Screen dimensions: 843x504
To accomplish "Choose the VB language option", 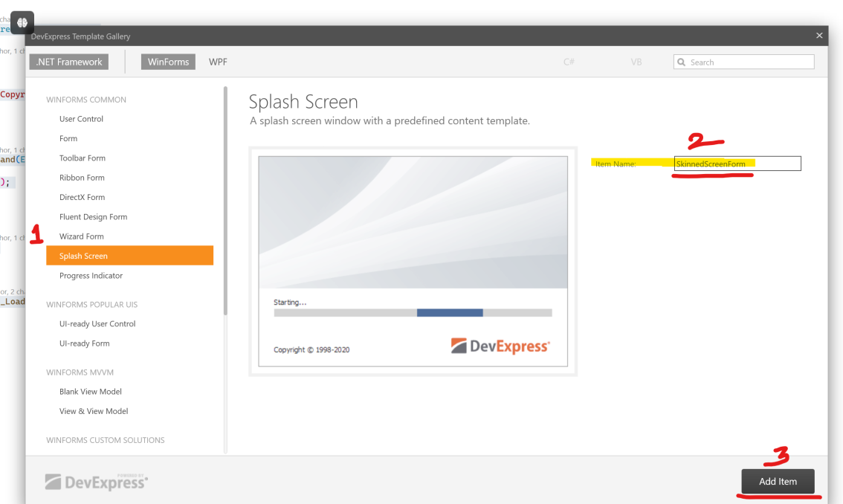I will click(636, 62).
